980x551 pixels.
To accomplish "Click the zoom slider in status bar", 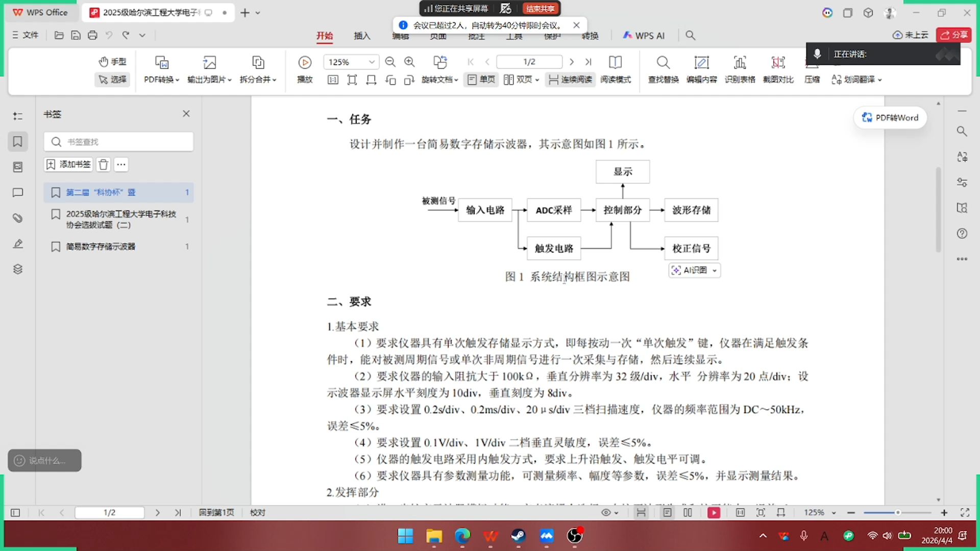I will point(897,512).
